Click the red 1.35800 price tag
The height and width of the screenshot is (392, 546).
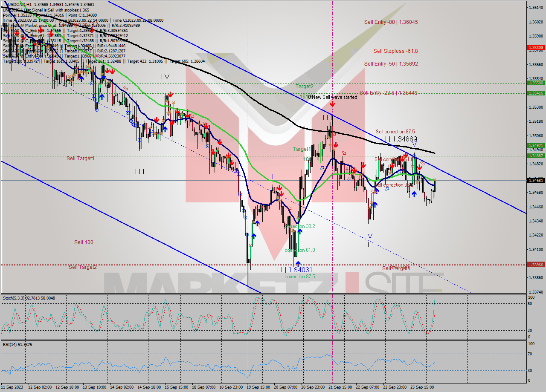tap(535, 48)
